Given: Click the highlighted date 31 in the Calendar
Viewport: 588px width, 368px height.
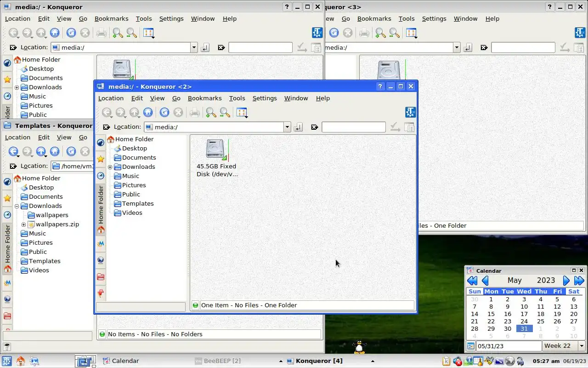Looking at the screenshot, I should [x=524, y=329].
